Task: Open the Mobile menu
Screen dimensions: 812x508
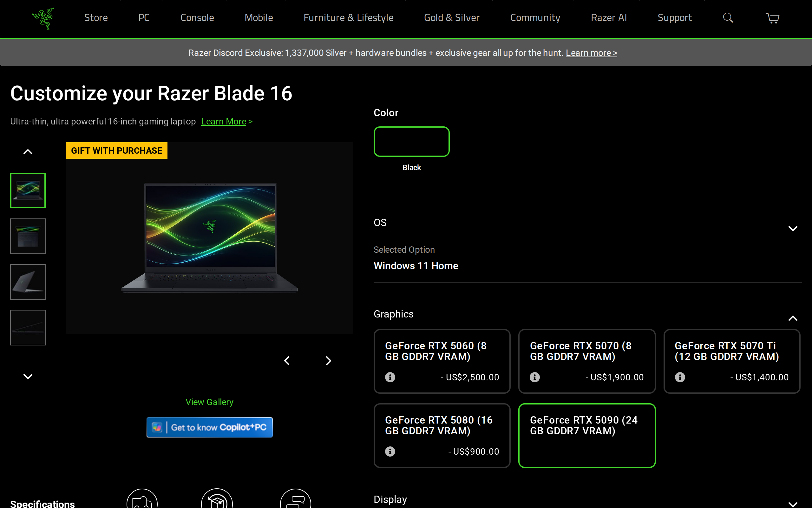Action: pyautogui.click(x=259, y=18)
